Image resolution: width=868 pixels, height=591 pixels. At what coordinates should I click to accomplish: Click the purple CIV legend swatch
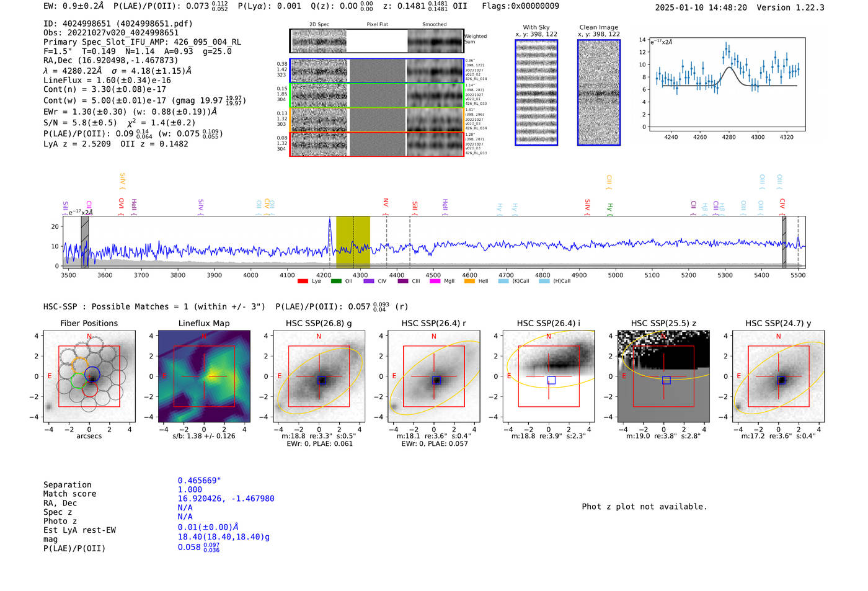[369, 281]
